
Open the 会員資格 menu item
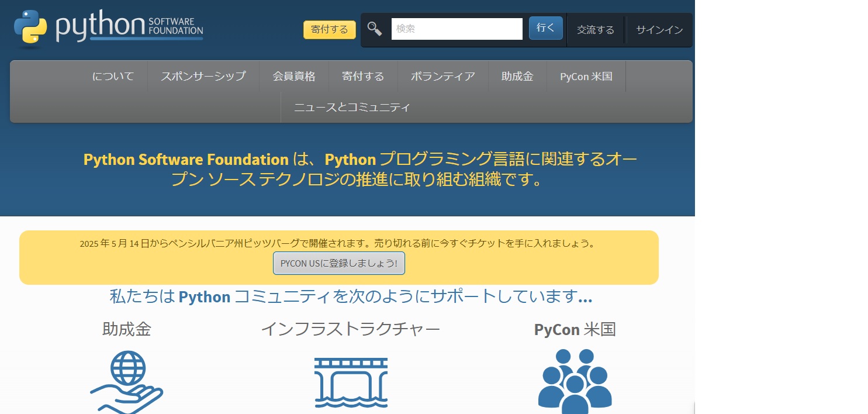click(x=294, y=76)
